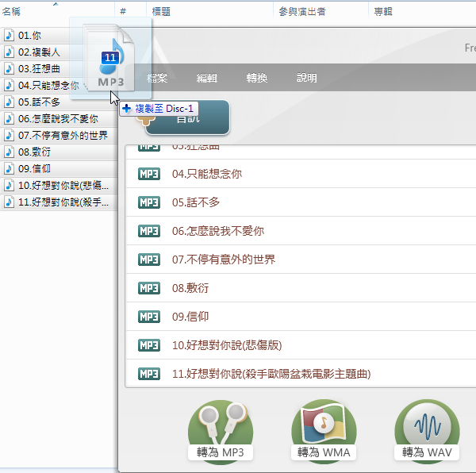
Task: Click the MP3 badge beside 10.好想對你說(悲傷版)
Action: [149, 345]
